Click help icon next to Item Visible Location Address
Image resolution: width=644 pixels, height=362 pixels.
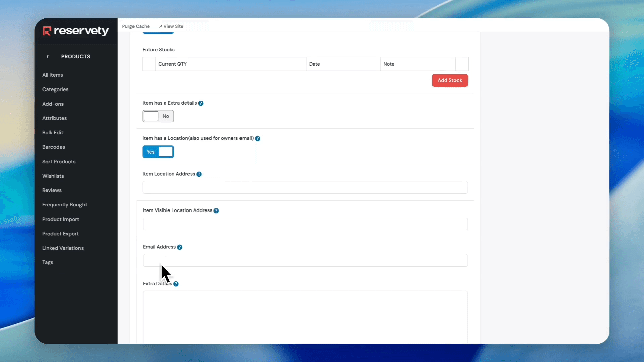pyautogui.click(x=216, y=210)
